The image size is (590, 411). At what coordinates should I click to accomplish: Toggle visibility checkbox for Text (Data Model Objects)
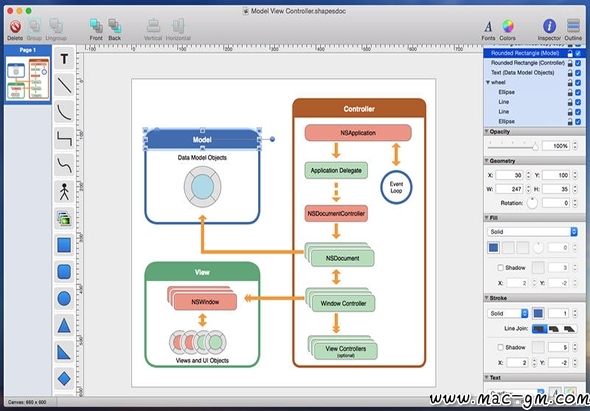point(578,73)
